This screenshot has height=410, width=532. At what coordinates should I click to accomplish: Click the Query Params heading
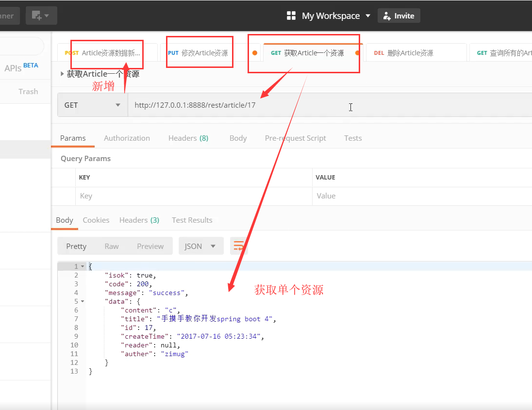tap(85, 158)
